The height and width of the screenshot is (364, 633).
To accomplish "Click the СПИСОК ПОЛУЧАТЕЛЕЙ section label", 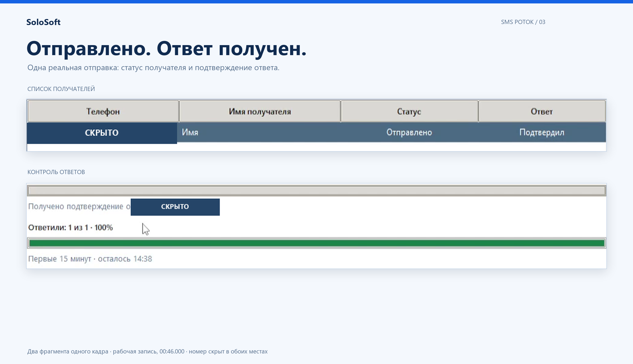I will pyautogui.click(x=61, y=89).
